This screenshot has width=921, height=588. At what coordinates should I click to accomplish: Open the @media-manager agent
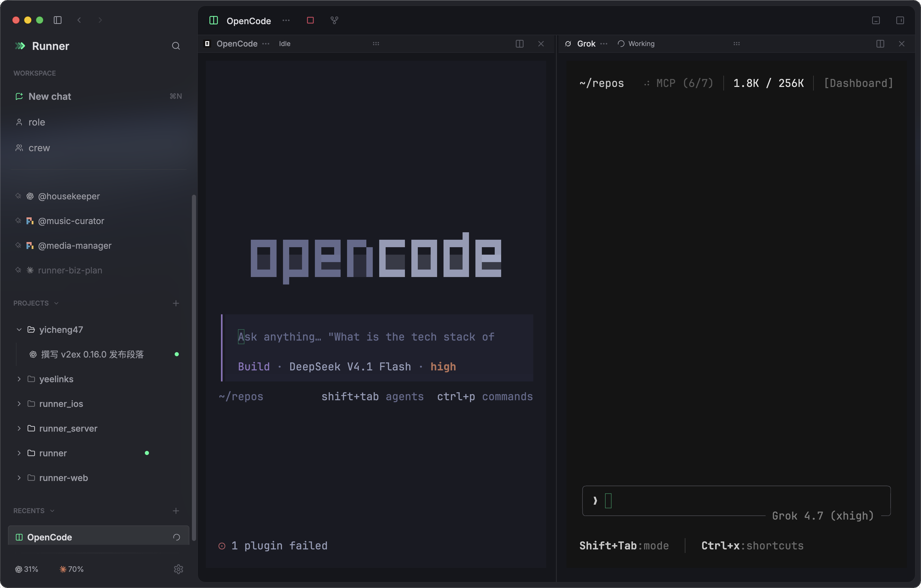point(98,245)
